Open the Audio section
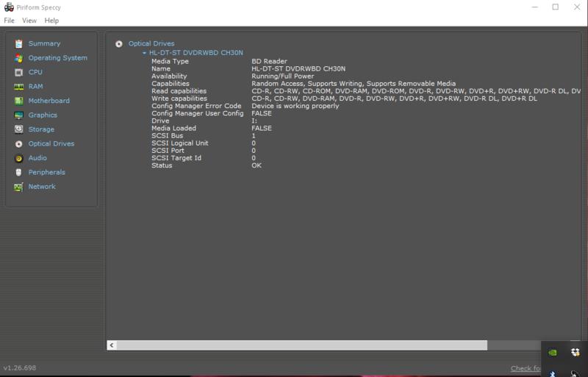This screenshot has width=588, height=377. click(x=37, y=158)
